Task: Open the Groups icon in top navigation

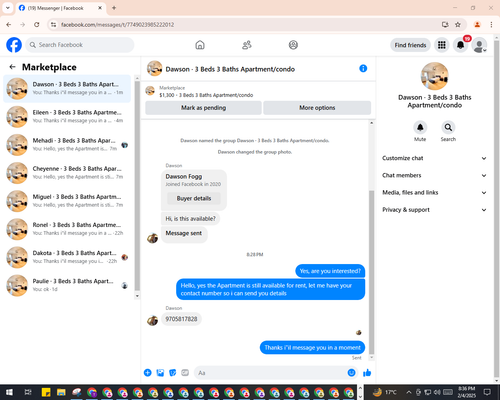Action: (x=293, y=45)
